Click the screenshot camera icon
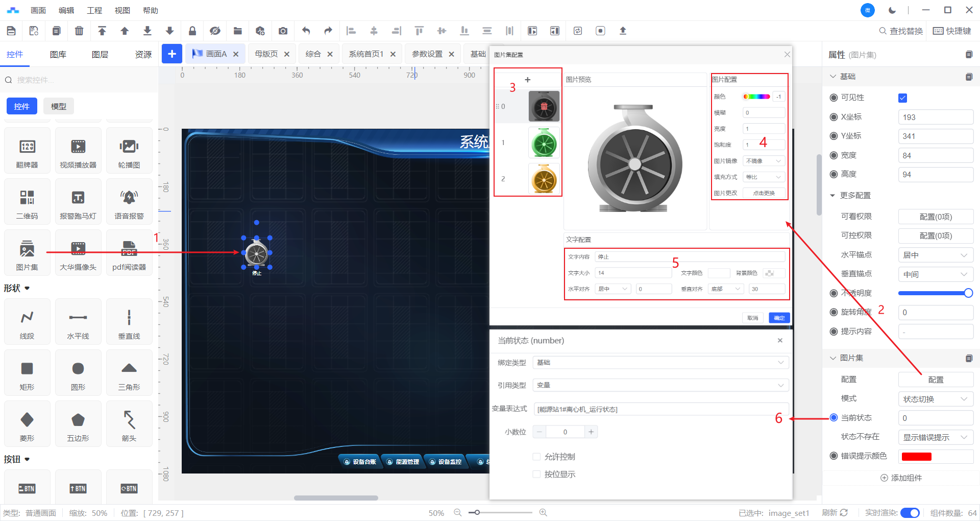 [283, 31]
